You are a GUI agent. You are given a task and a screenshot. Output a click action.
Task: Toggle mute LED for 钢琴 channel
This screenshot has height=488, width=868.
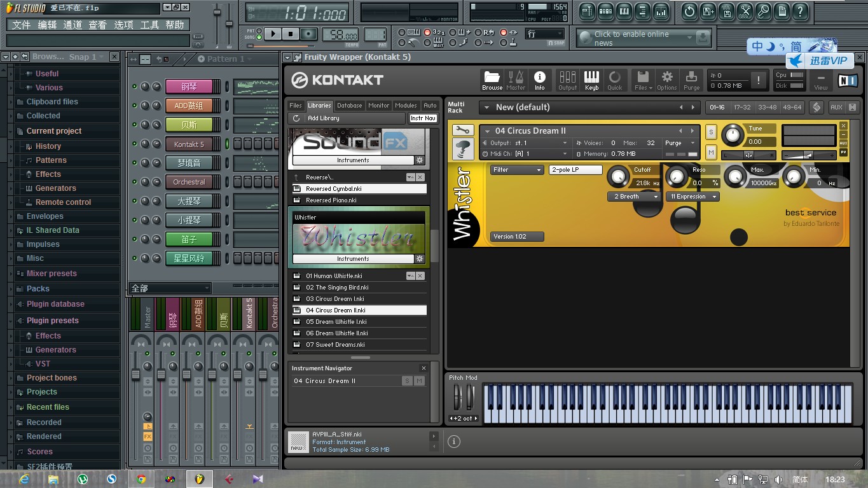pos(134,87)
